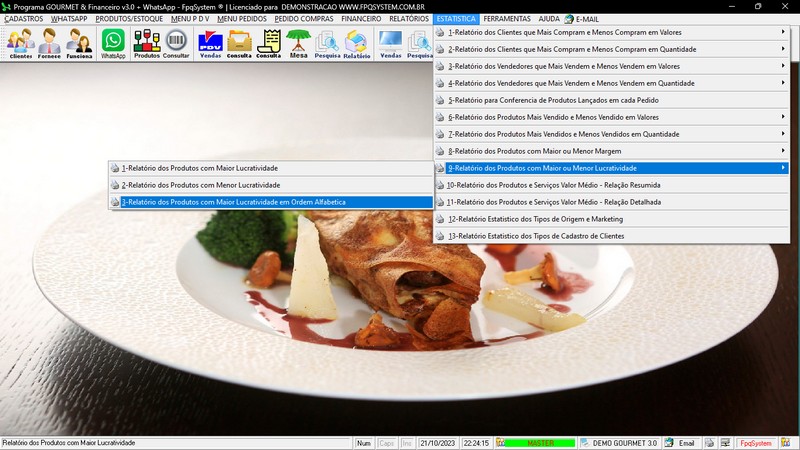Screen dimensions: 800x450
Task: Click the MASTER green status panel
Action: pyautogui.click(x=540, y=443)
